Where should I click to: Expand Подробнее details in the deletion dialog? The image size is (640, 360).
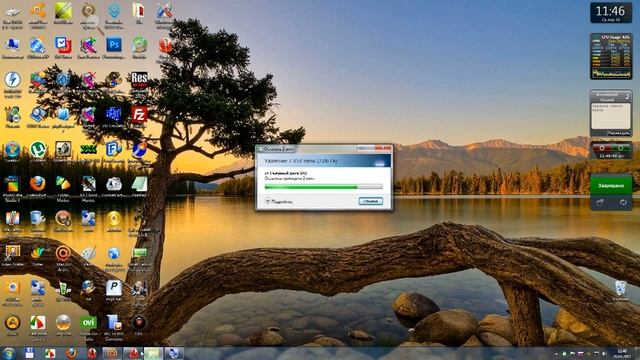pyautogui.click(x=279, y=201)
